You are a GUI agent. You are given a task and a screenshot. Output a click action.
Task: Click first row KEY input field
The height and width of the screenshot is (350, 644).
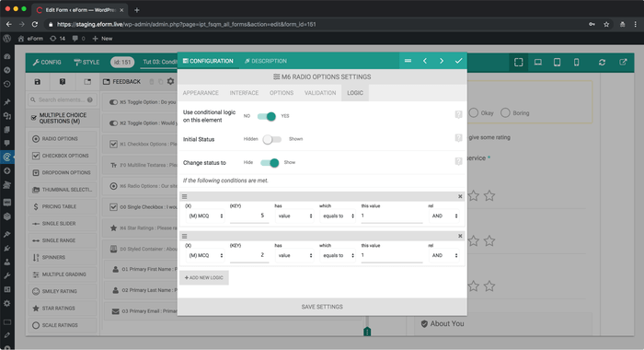pos(249,216)
